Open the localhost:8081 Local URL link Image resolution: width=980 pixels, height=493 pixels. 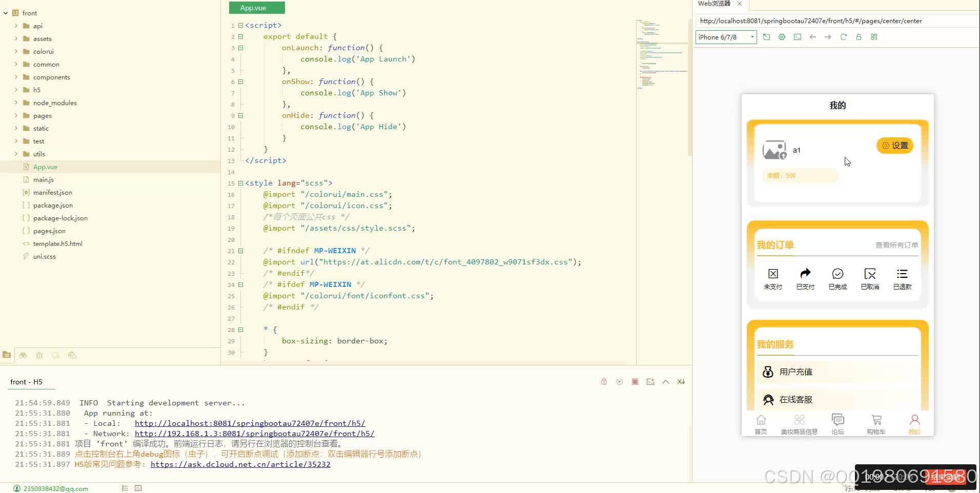(x=250, y=423)
